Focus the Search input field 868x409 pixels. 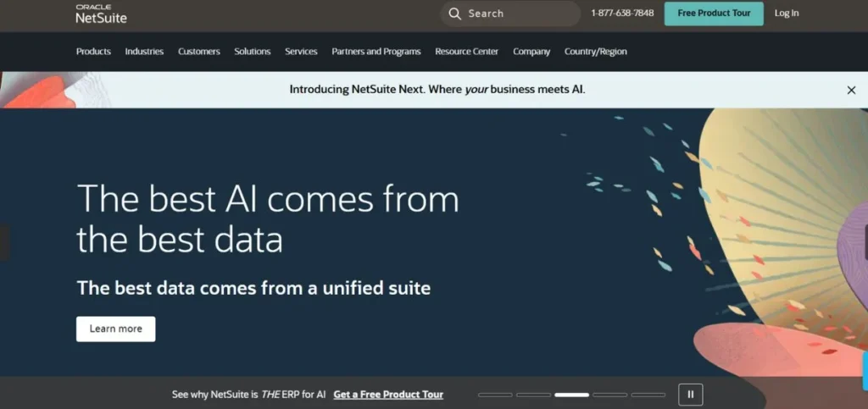[x=509, y=14]
